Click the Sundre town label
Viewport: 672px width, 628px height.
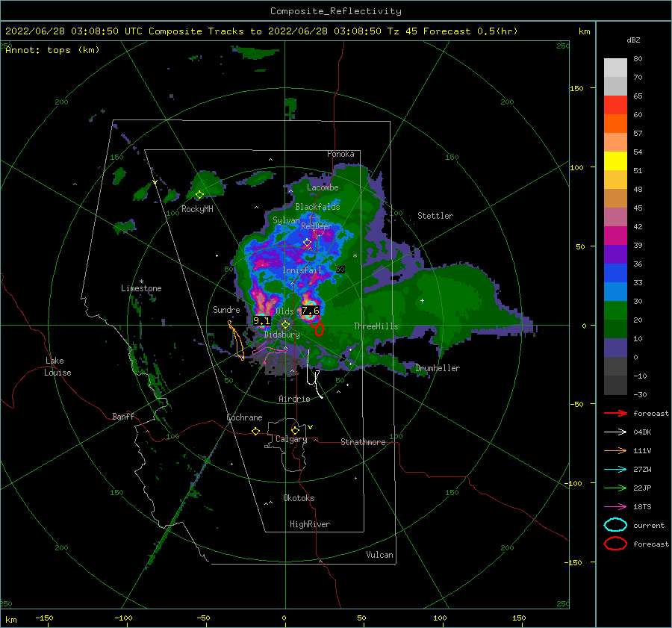tap(226, 309)
